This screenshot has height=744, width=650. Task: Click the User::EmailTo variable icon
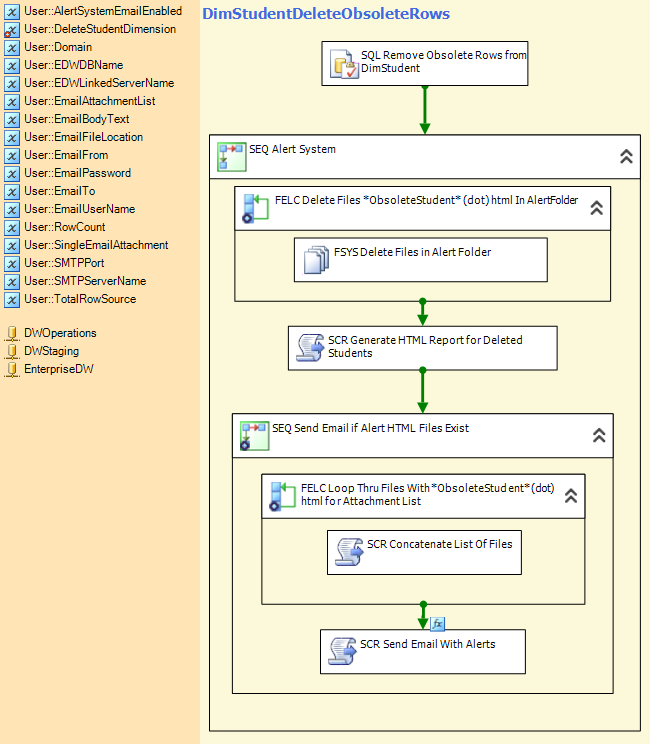(12, 192)
